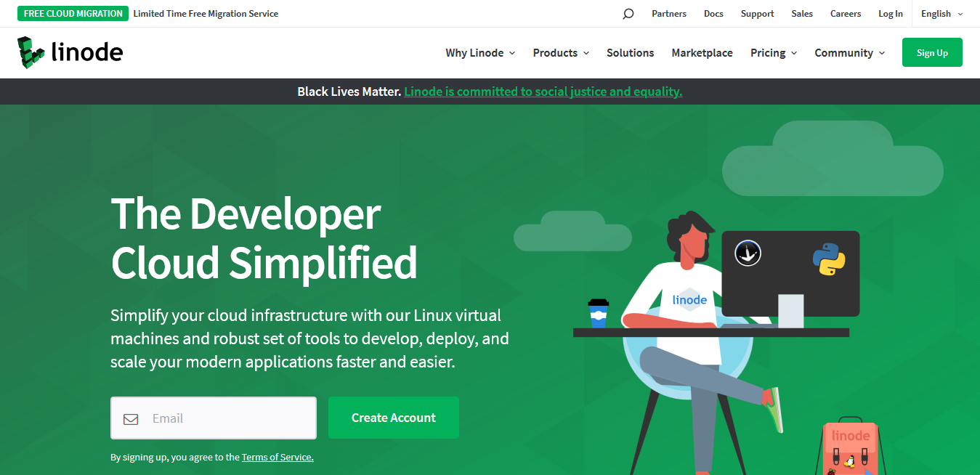Open the Solutions page
This screenshot has height=475, width=980.
[630, 53]
